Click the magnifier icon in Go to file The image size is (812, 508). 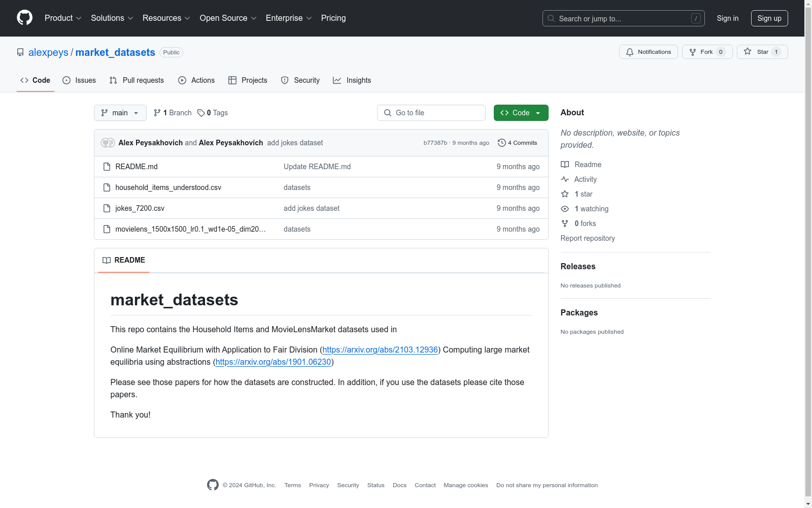[388, 113]
